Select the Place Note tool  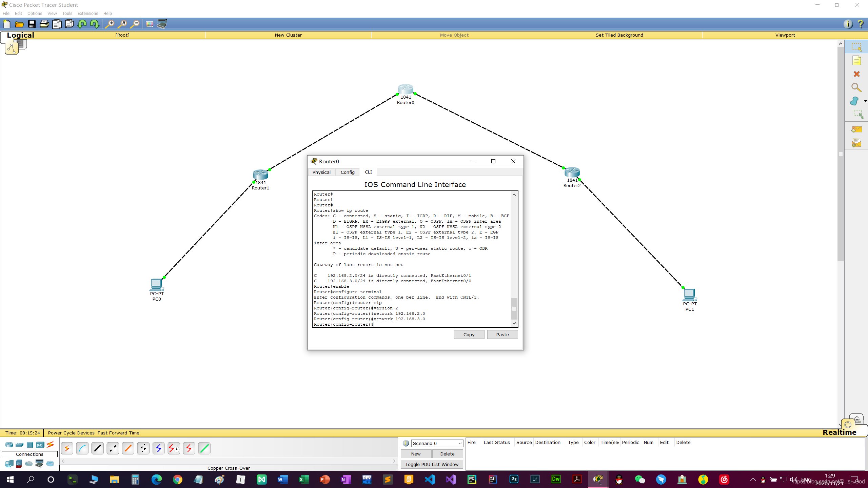[x=856, y=61]
